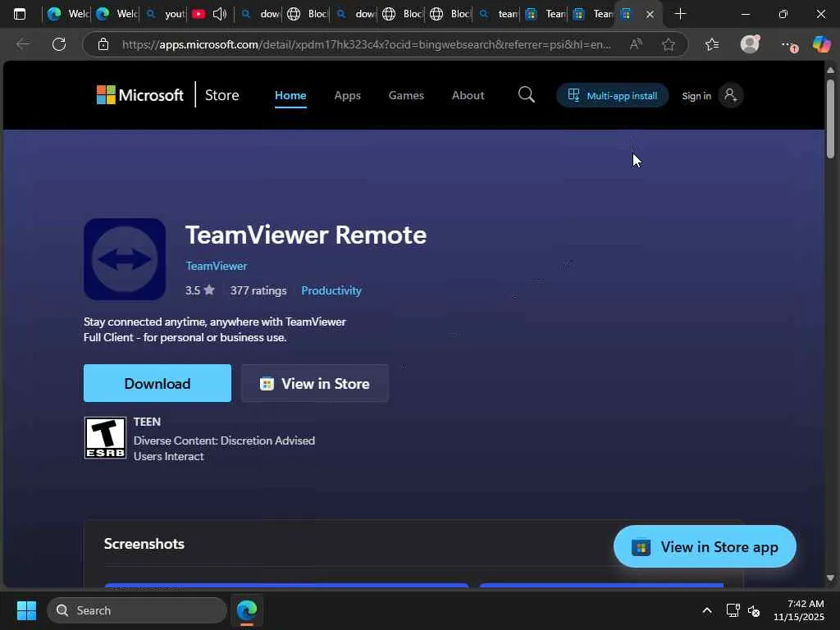This screenshot has width=840, height=630.
Task: Open the clock and date flyout
Action: pos(798,610)
